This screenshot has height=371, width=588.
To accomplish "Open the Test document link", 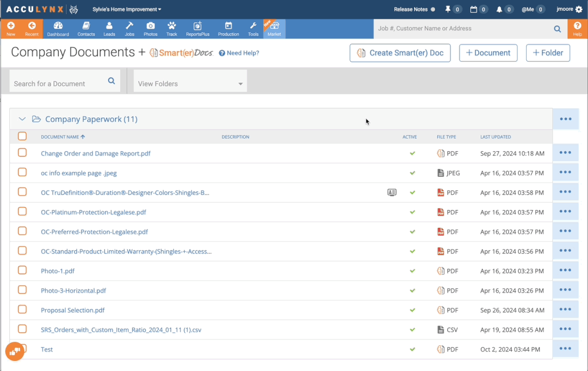I will (47, 349).
